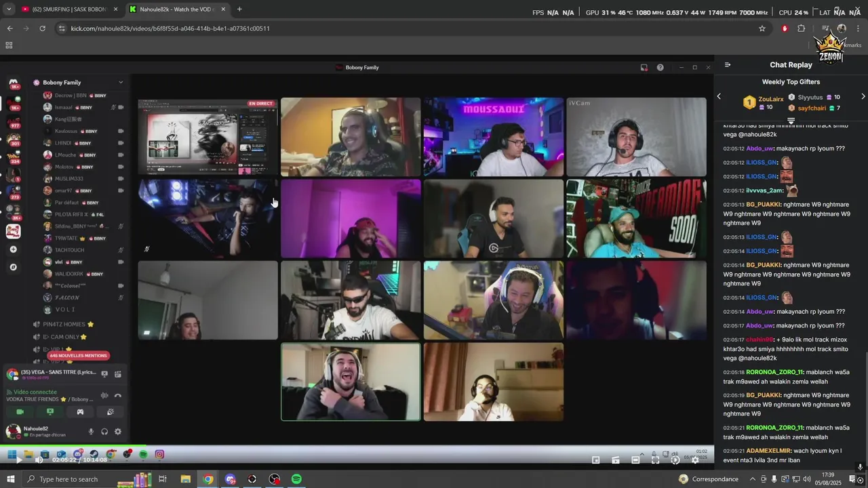Click the 645 Nouvelles Mentions pill
The height and width of the screenshot is (488, 868).
point(79,356)
